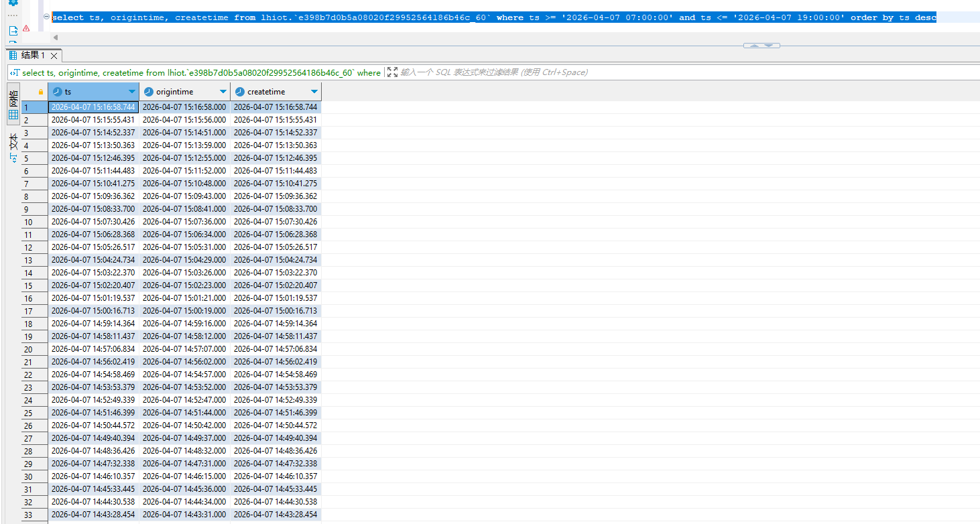Close the 结果 1 result tab
Screen dimensions: 980x524
(54, 56)
